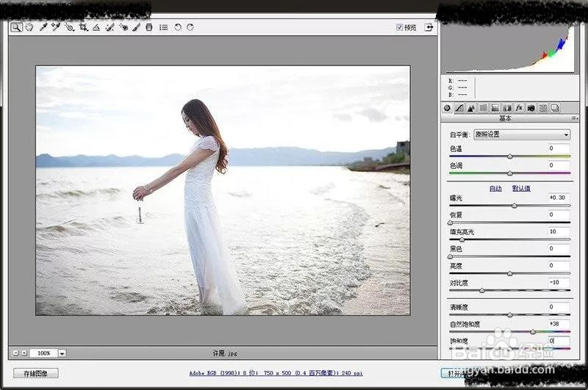The image size is (588, 390).
Task: Click the 色调 tint slider handle
Action: pos(510,173)
